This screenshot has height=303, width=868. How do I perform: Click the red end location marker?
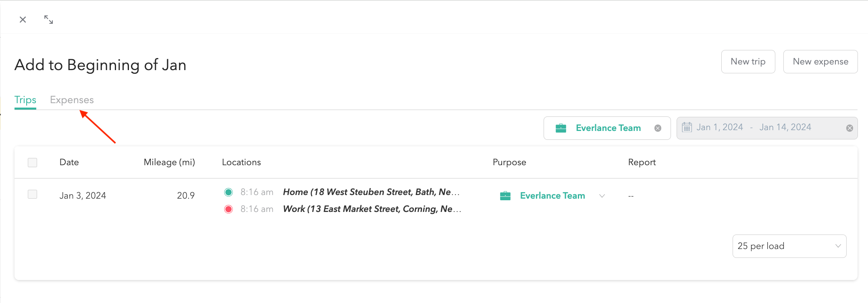228,209
